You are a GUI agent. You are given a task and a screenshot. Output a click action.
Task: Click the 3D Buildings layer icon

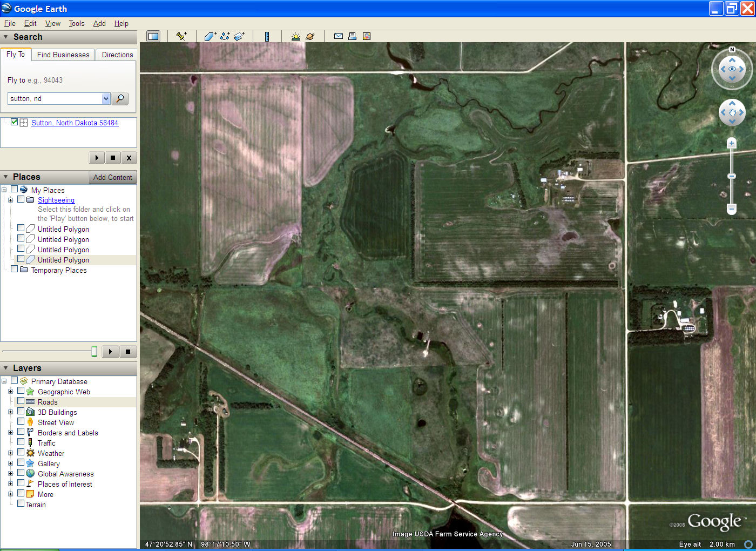[30, 412]
